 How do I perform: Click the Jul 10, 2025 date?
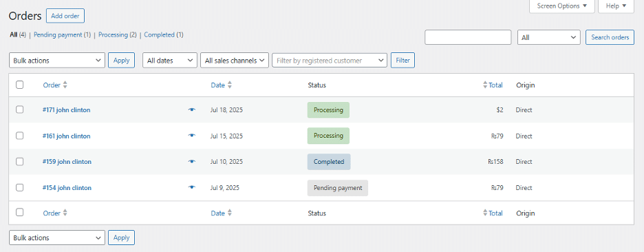(x=227, y=162)
